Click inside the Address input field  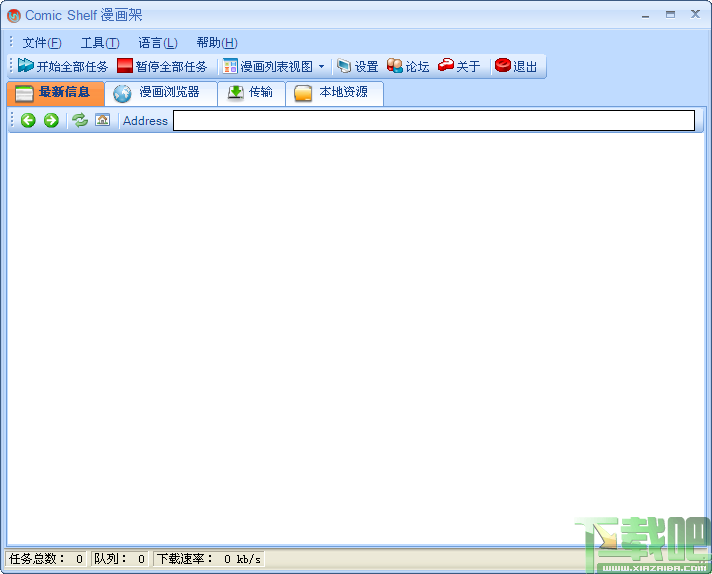coord(434,120)
